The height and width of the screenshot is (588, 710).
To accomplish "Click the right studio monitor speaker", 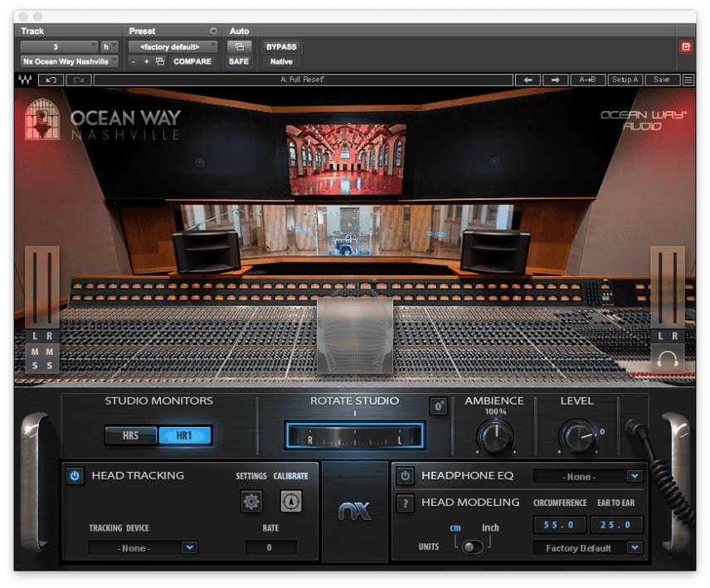I will coord(495,250).
